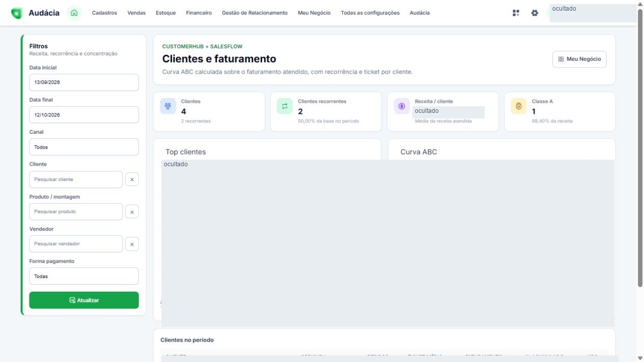This screenshot has height=362, width=644.
Task: Click the Audácia brand name
Action: click(44, 13)
